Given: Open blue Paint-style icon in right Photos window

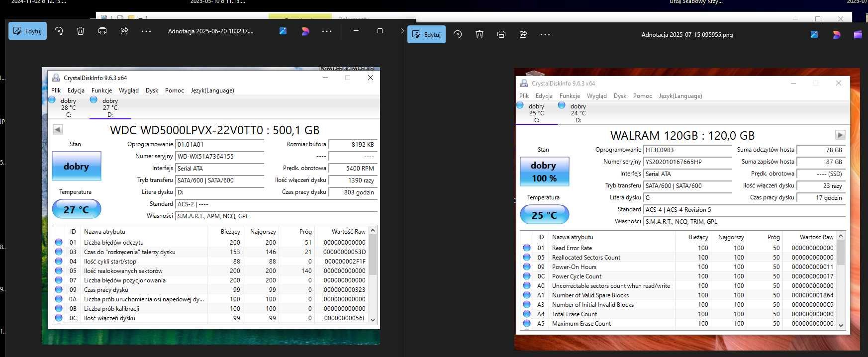Looking at the screenshot, I should [814, 34].
